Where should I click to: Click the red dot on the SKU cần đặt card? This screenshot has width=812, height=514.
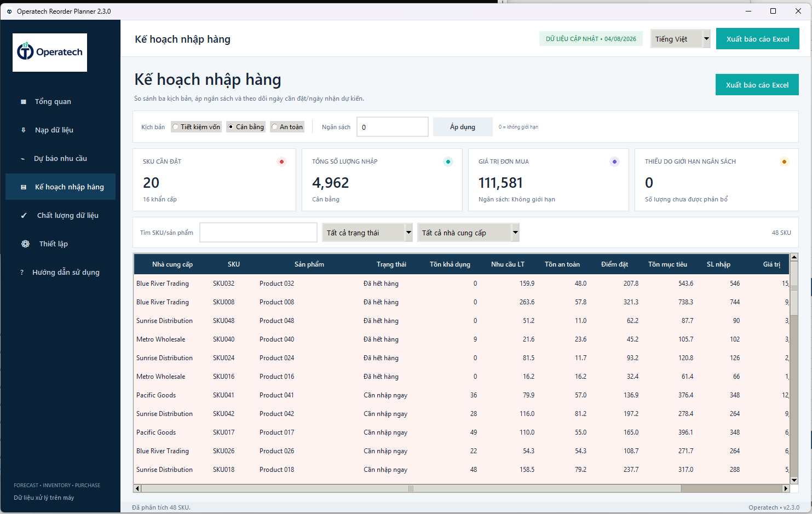coord(281,161)
